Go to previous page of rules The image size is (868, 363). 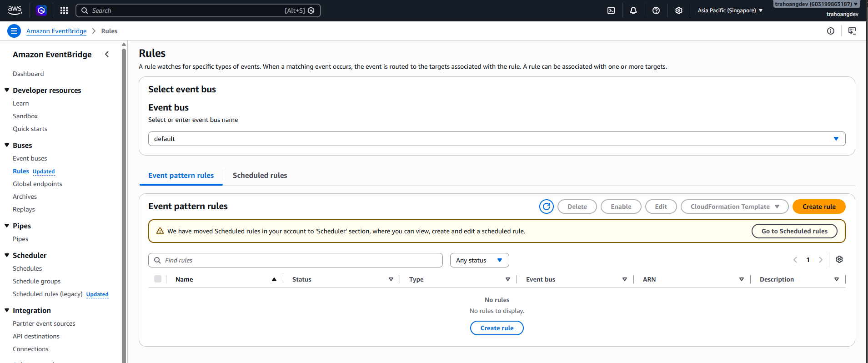[795, 260]
